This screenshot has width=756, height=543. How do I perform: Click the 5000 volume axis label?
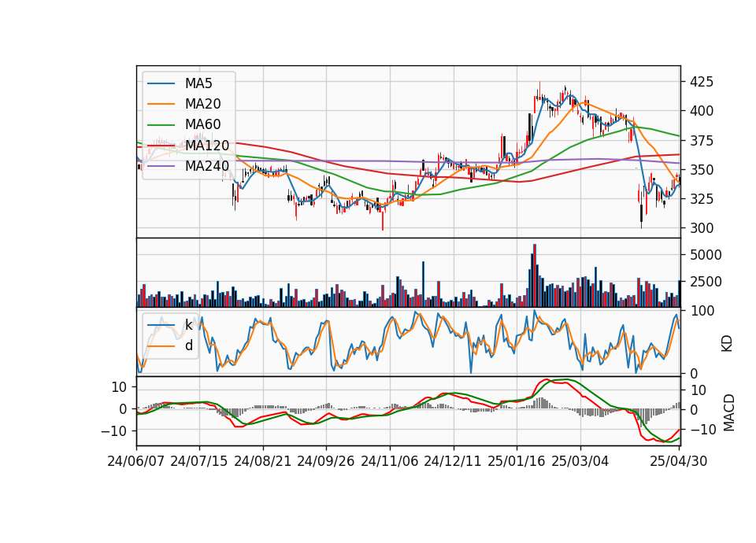(x=706, y=255)
